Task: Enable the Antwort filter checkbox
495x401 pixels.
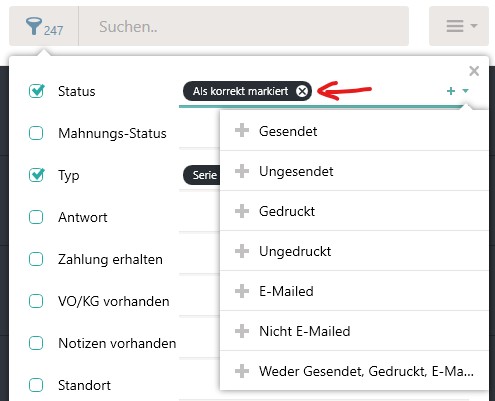Action: (x=36, y=217)
